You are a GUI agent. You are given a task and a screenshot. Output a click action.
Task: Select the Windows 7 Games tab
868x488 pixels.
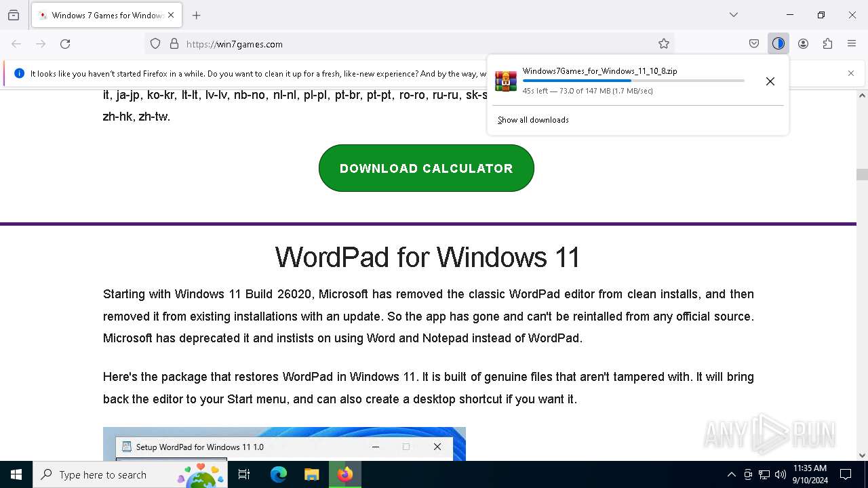pos(106,15)
